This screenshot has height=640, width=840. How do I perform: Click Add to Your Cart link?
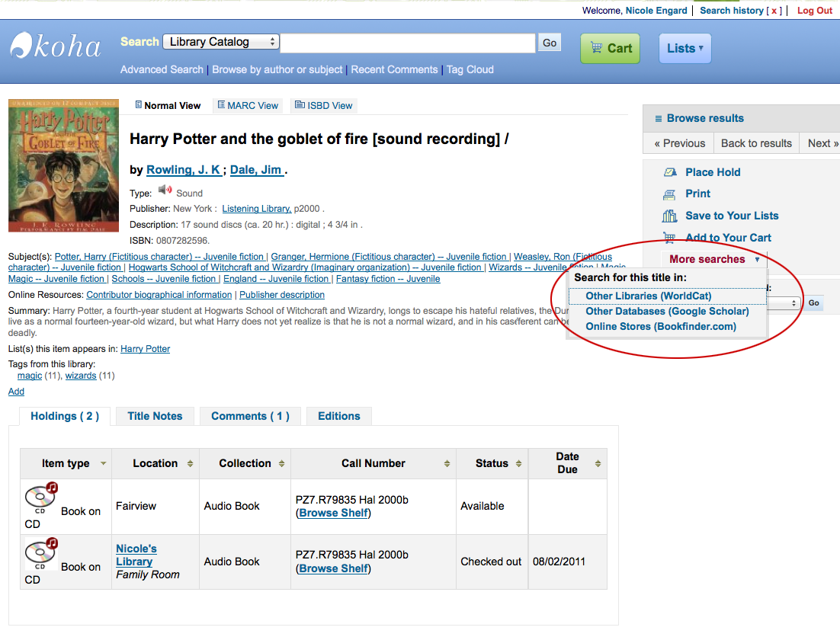point(728,238)
